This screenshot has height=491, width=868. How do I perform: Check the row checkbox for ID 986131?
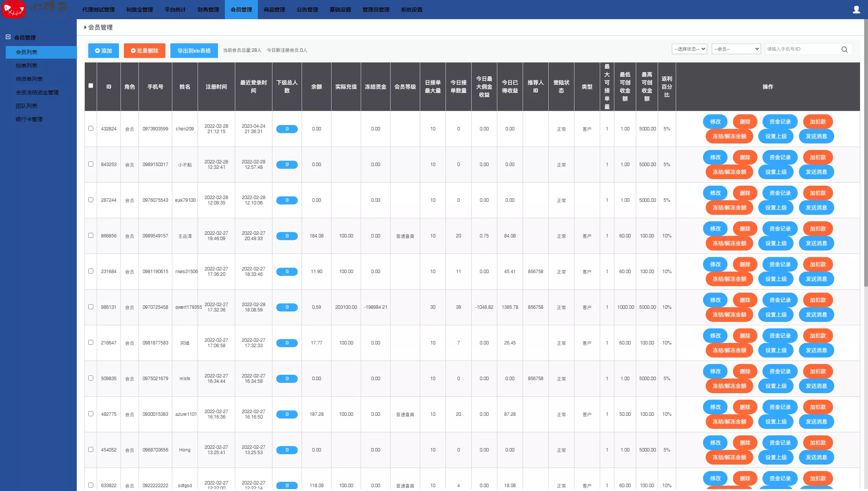91,307
